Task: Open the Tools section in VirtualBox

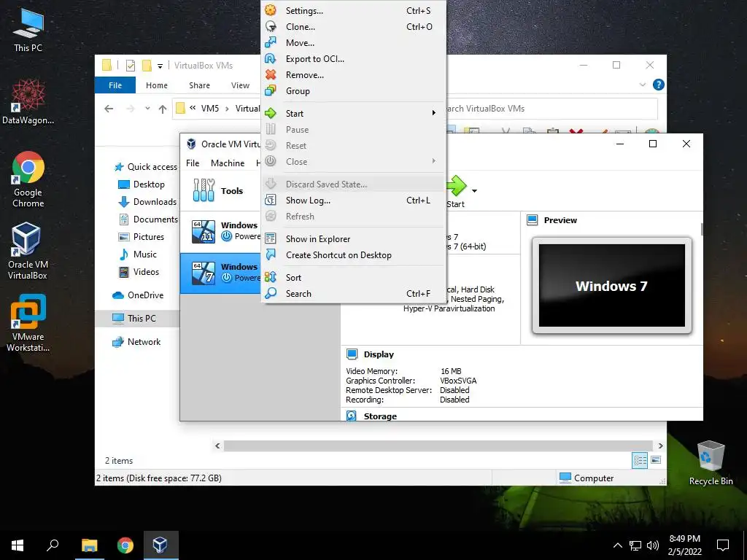Action: 222,191
